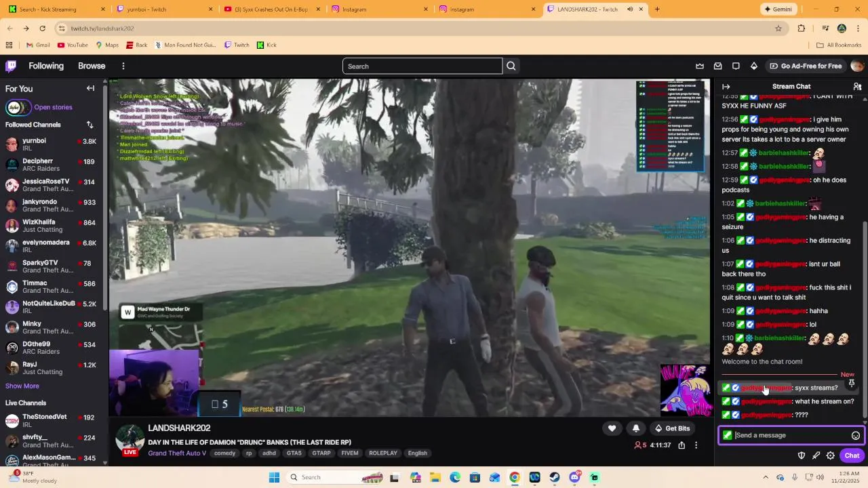Click LANDSHARK202 live avatar thumbnail

(130, 439)
